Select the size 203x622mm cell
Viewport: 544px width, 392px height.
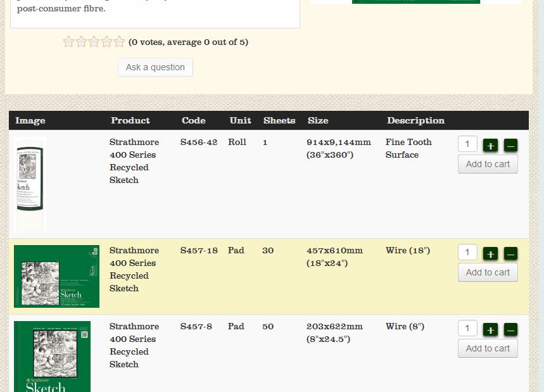point(334,332)
